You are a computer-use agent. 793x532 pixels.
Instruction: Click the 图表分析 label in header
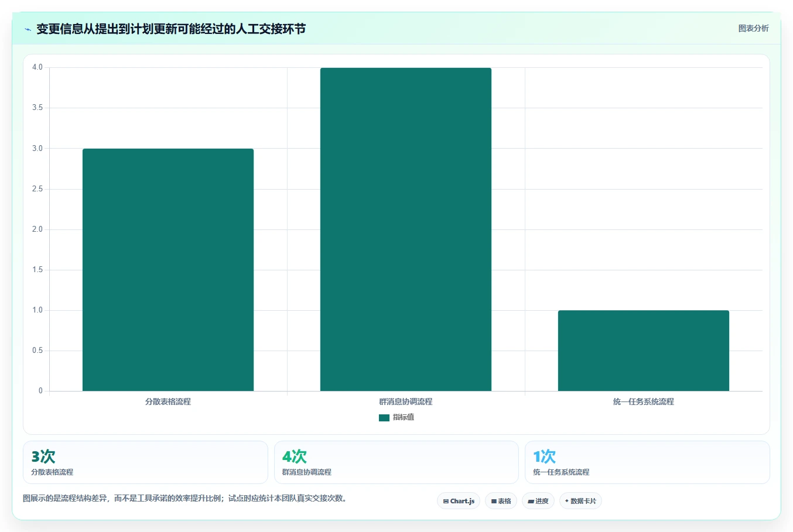click(753, 28)
